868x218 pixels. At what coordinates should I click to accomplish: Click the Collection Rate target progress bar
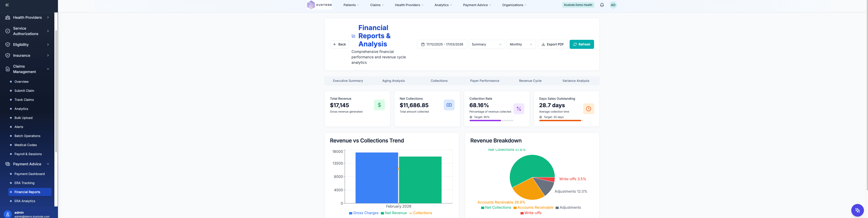pyautogui.click(x=491, y=121)
